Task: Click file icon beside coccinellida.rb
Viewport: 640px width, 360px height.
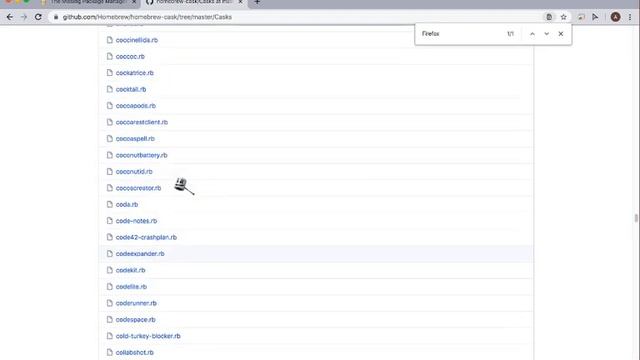Action: pyautogui.click(x=109, y=40)
